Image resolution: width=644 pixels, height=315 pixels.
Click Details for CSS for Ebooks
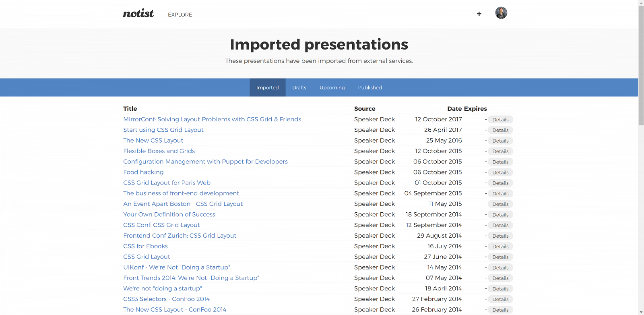click(x=500, y=247)
